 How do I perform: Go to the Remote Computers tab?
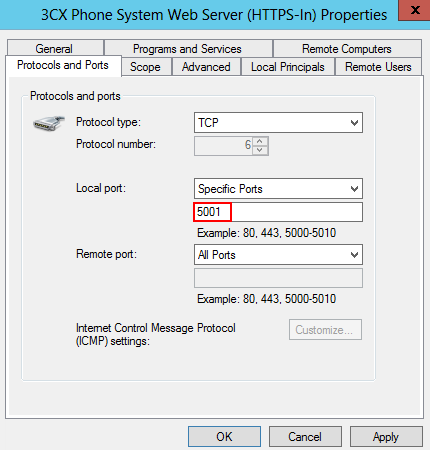click(347, 49)
